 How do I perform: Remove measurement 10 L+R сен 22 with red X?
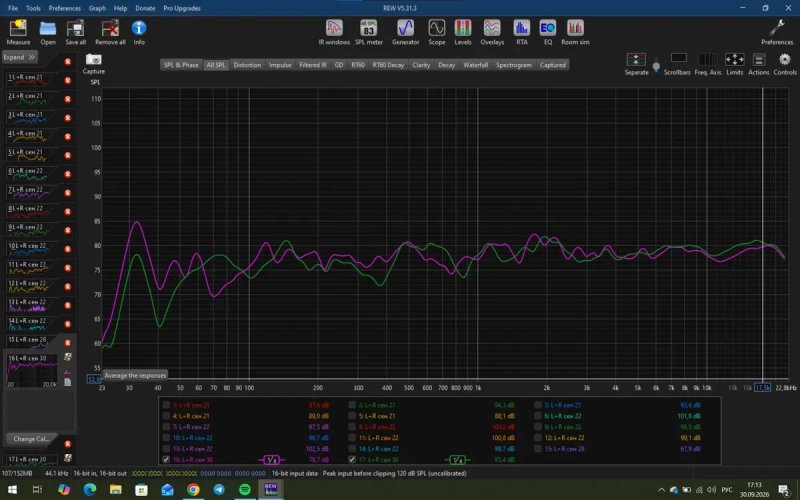point(67,249)
